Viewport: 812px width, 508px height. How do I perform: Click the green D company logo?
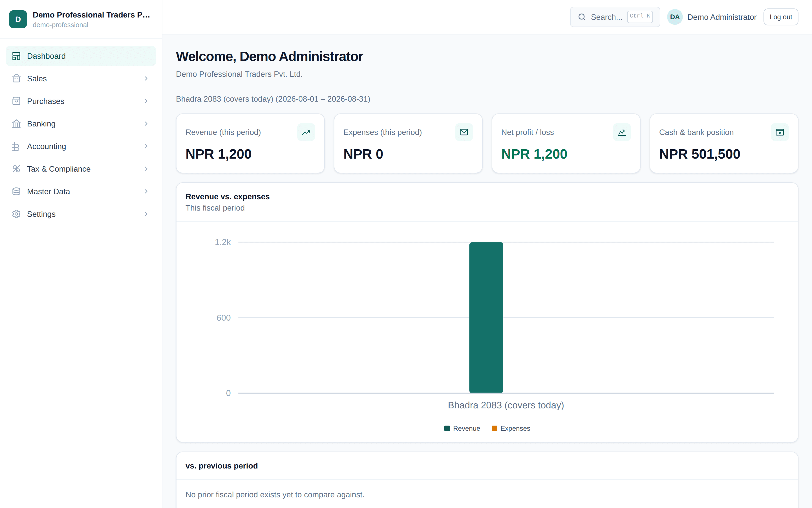point(18,19)
